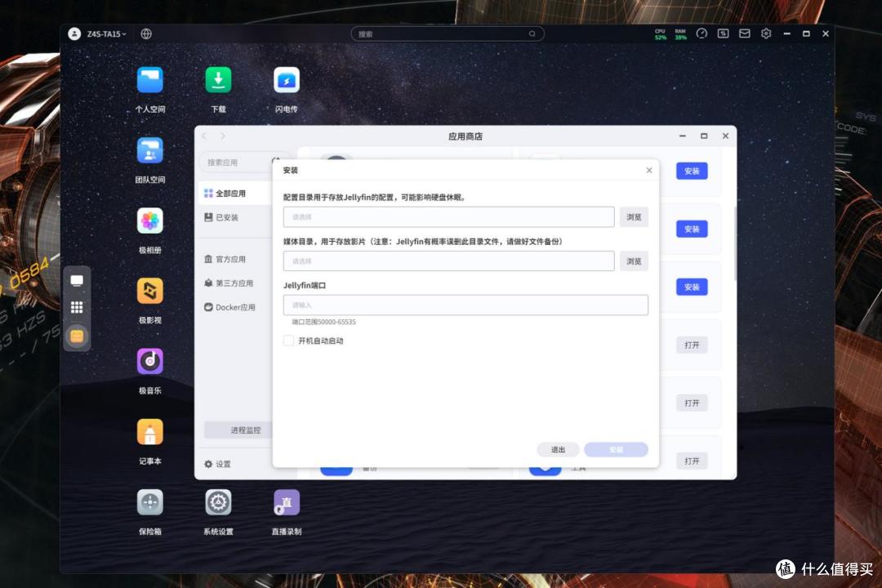This screenshot has width=882, height=588.
Task: Open 设置 in app store sidebar
Action: pyautogui.click(x=218, y=464)
